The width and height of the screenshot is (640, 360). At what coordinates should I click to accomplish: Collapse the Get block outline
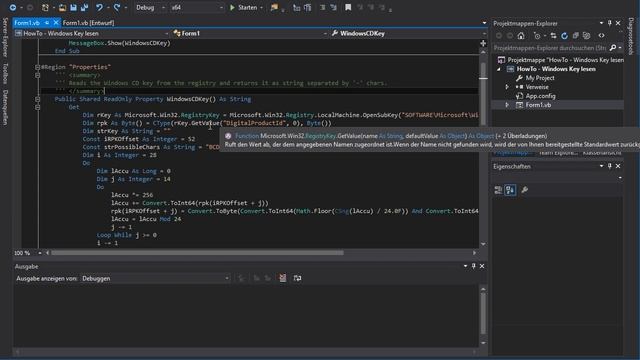pos(37,107)
